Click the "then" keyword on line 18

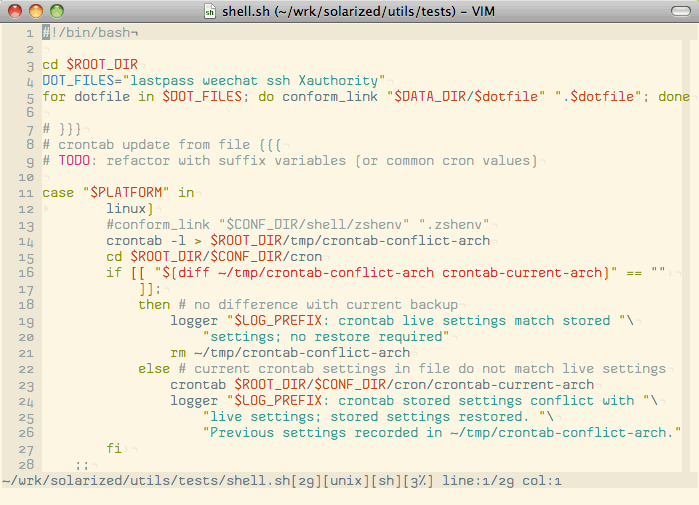(154, 305)
